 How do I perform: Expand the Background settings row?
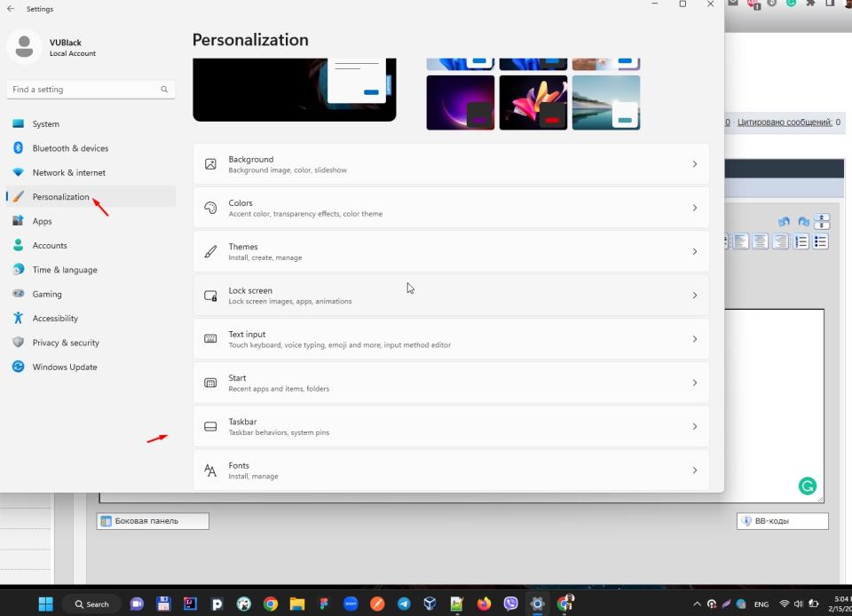point(451,164)
